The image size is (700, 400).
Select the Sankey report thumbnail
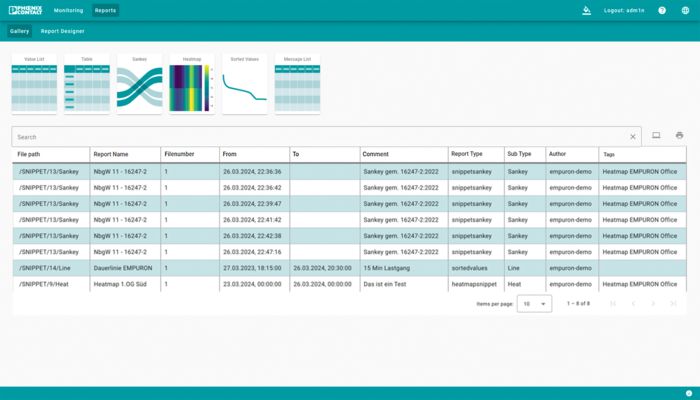140,84
